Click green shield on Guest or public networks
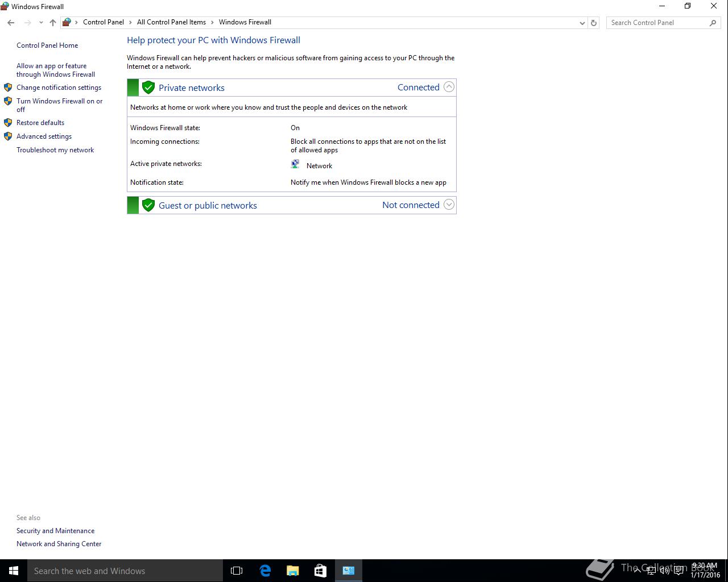The height and width of the screenshot is (582, 728). pyautogui.click(x=148, y=205)
